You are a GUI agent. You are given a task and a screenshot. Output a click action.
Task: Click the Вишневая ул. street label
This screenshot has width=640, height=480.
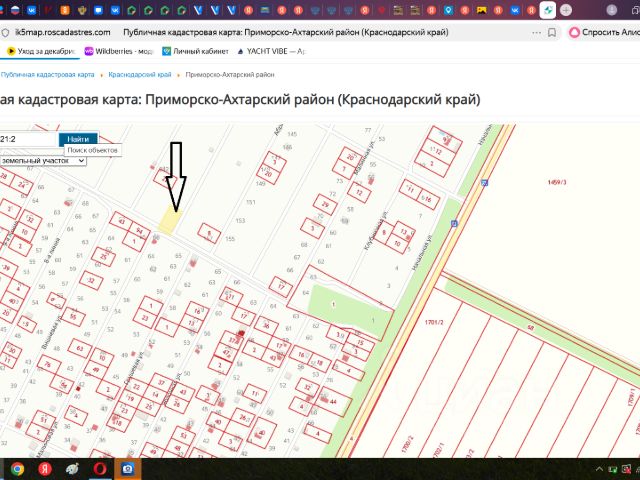pos(51,333)
